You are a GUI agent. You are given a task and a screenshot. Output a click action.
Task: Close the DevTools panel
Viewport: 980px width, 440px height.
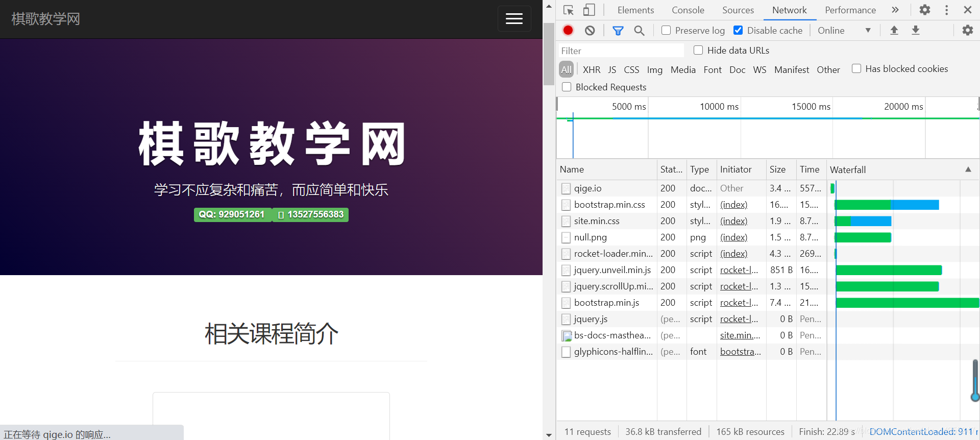tap(968, 10)
